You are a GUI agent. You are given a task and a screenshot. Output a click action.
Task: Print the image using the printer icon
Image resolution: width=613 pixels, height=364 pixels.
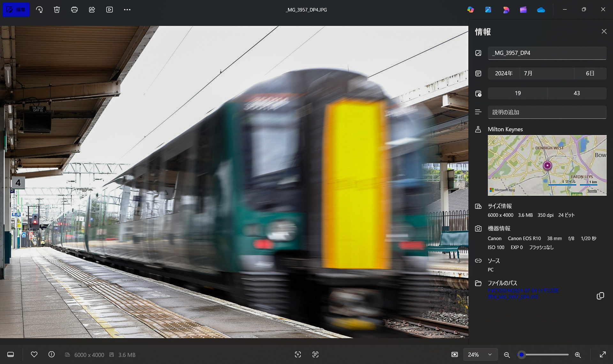74,10
